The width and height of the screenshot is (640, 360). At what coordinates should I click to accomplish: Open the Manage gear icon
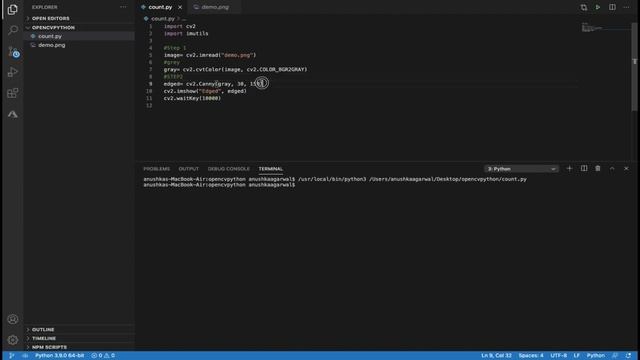[13, 340]
